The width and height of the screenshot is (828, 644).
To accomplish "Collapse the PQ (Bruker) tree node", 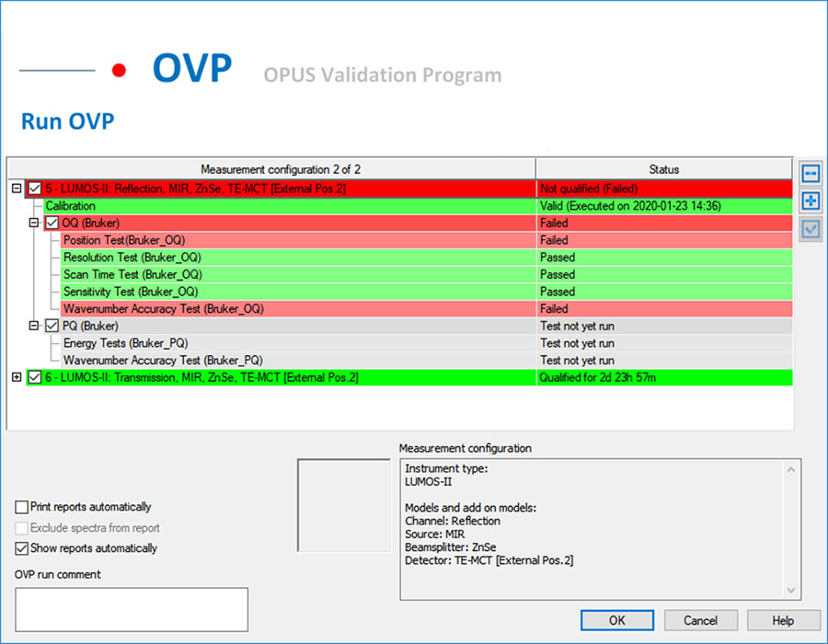I will point(34,326).
